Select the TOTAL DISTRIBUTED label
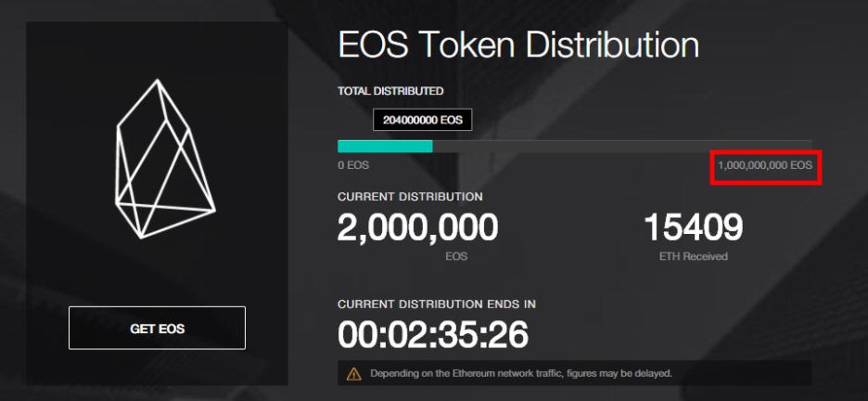 coord(390,91)
